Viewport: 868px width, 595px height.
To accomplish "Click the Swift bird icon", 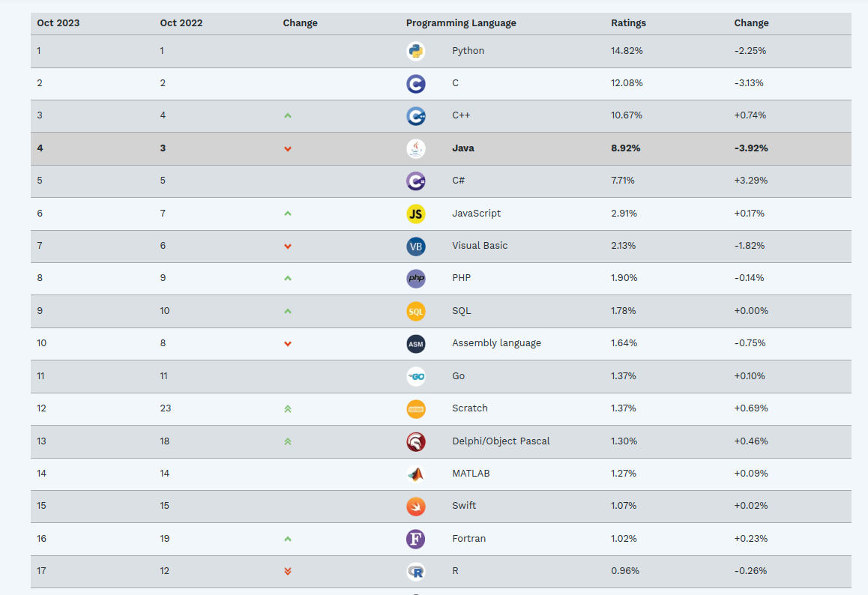I will [x=415, y=506].
